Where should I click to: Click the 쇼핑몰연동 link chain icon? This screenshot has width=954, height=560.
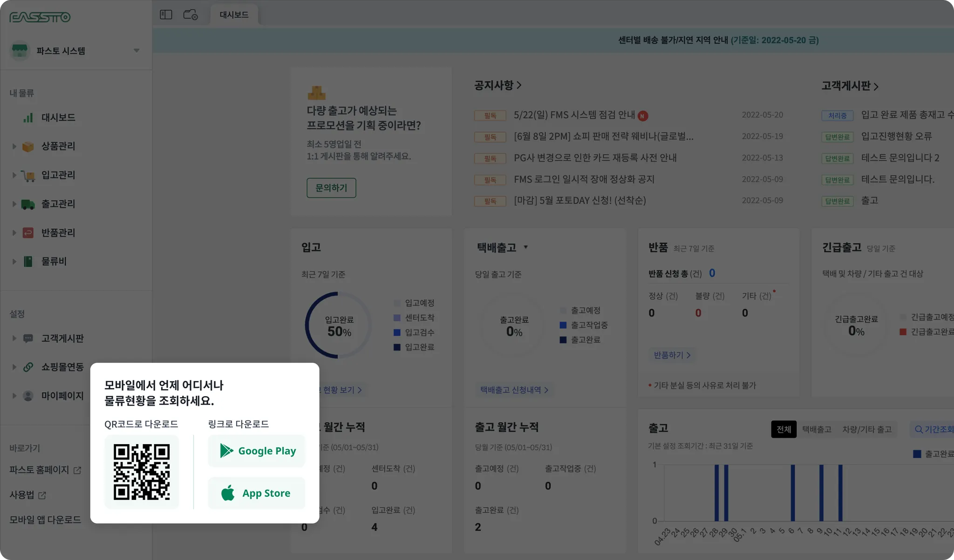(28, 367)
